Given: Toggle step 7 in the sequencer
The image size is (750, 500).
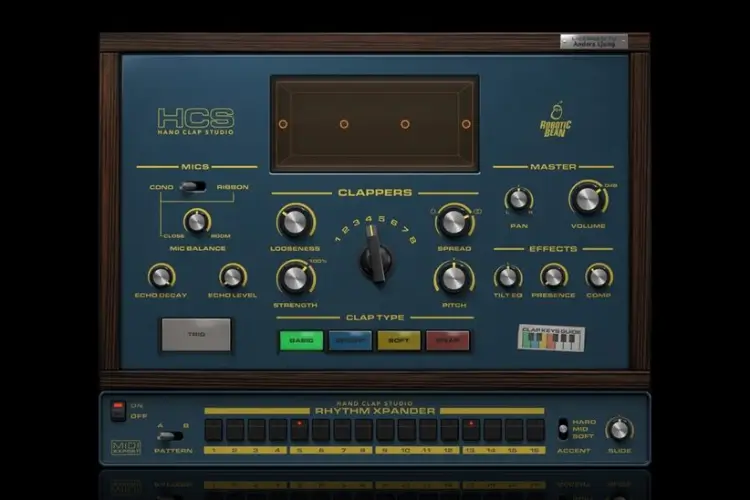Looking at the screenshot, I should [x=342, y=430].
